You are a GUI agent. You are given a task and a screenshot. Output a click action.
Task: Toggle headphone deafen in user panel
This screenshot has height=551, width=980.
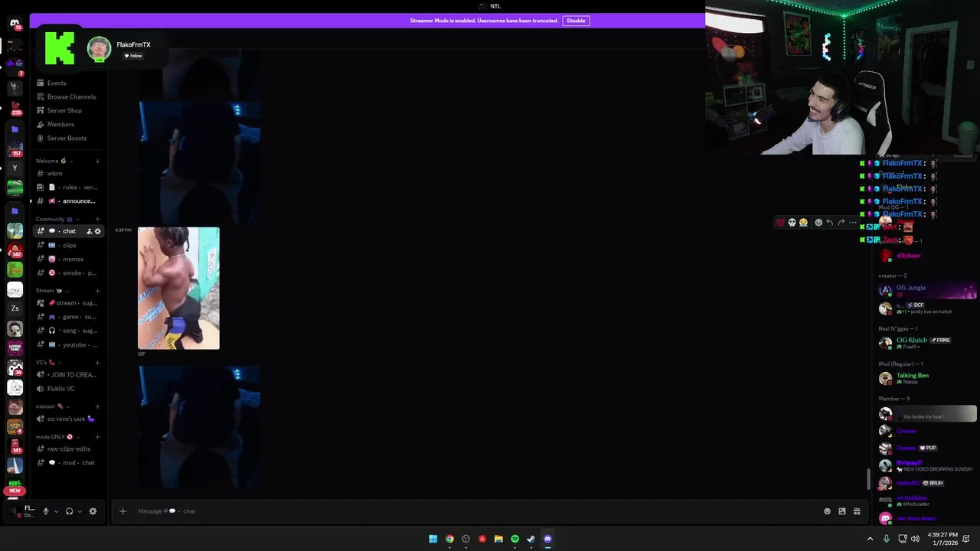69,511
